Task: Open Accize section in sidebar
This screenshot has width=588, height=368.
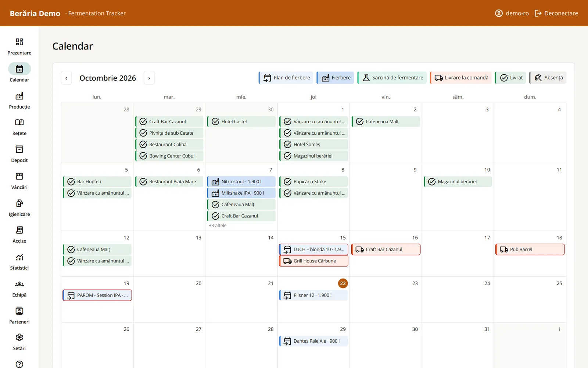Action: coord(19,235)
